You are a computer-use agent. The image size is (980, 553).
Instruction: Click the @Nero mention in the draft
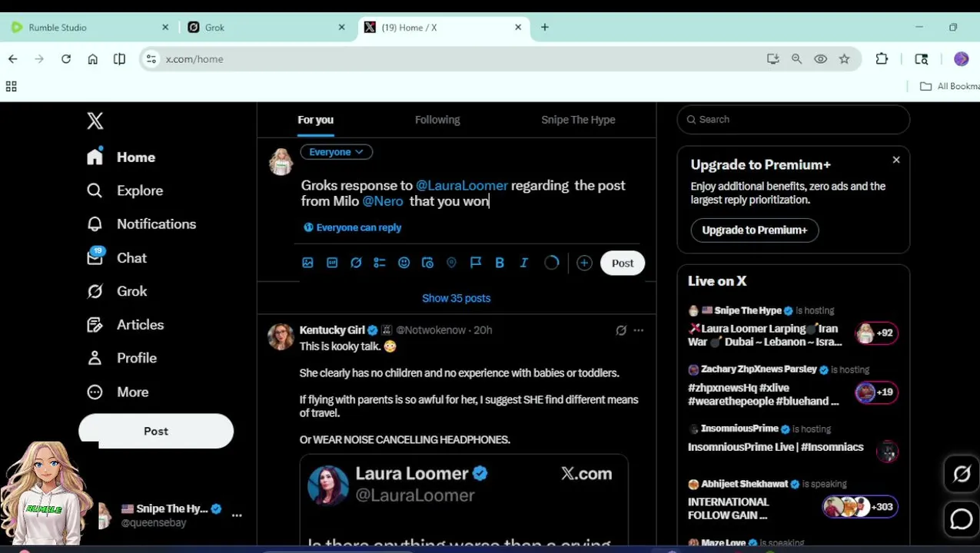tap(383, 201)
